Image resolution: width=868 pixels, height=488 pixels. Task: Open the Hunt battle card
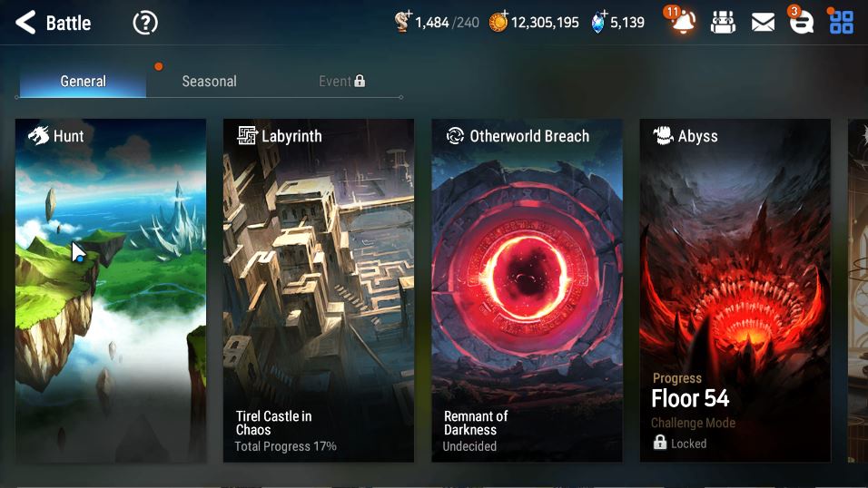pyautogui.click(x=111, y=290)
